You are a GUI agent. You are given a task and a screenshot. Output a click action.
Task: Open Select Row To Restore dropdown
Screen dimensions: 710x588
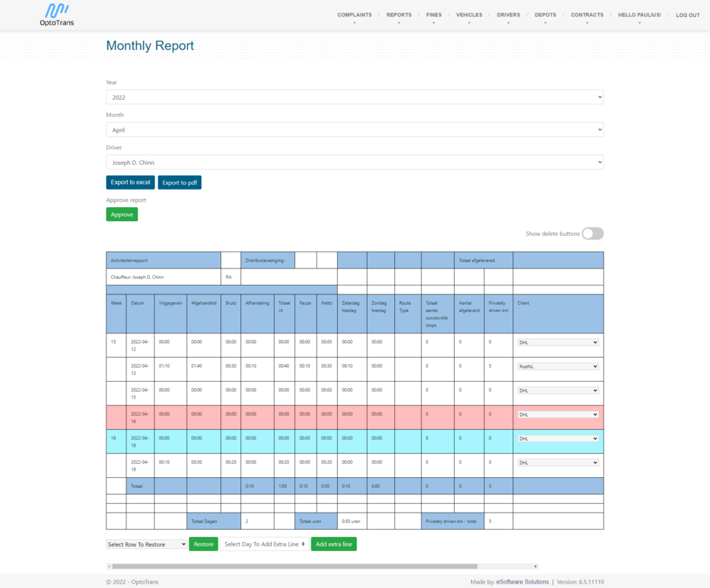coord(146,544)
